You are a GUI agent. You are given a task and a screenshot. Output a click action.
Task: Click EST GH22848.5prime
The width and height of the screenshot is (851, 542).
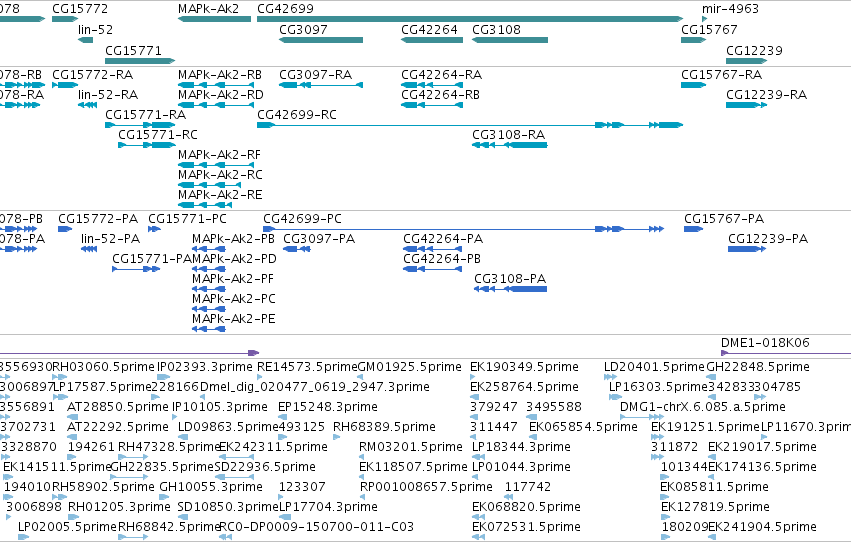(x=710, y=377)
